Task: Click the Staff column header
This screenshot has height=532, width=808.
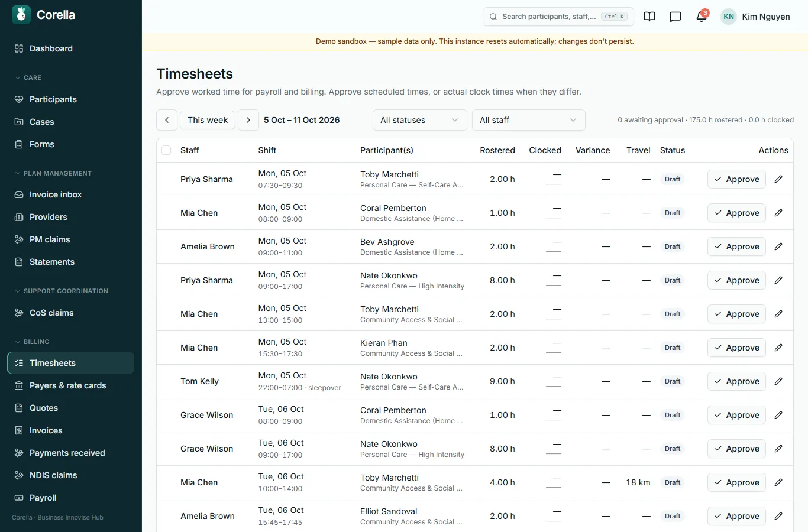Action: (190, 150)
